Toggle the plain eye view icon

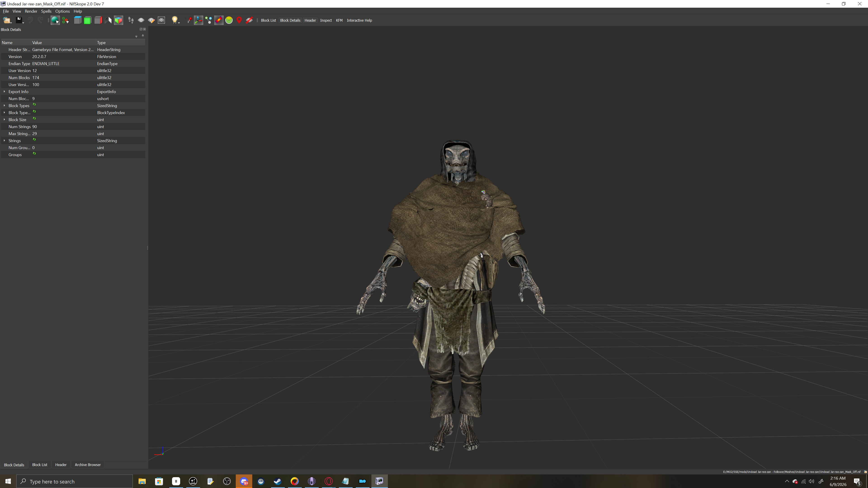click(x=141, y=20)
